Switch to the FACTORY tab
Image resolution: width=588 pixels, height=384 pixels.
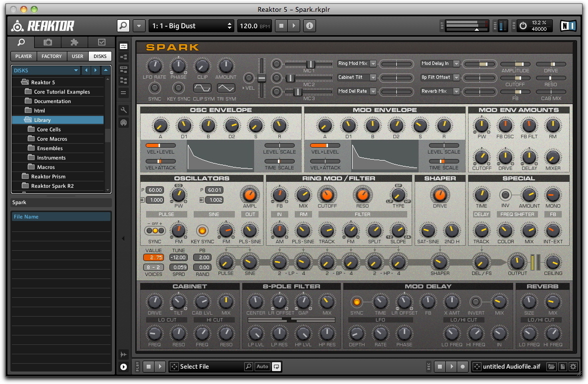click(52, 56)
